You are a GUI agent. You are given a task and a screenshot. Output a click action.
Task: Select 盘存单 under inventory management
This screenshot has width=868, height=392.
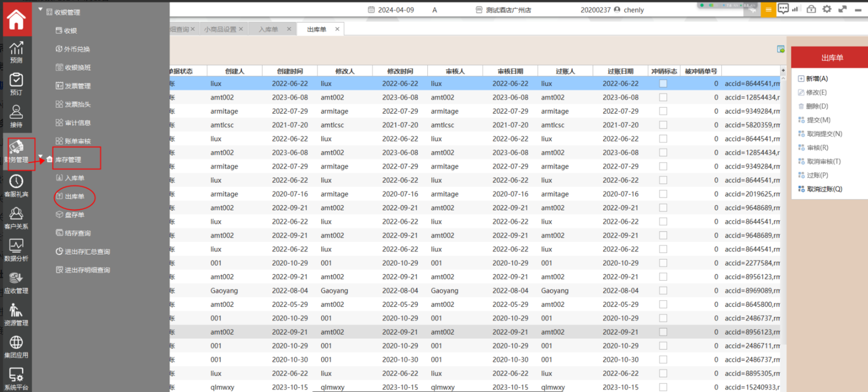(x=74, y=215)
